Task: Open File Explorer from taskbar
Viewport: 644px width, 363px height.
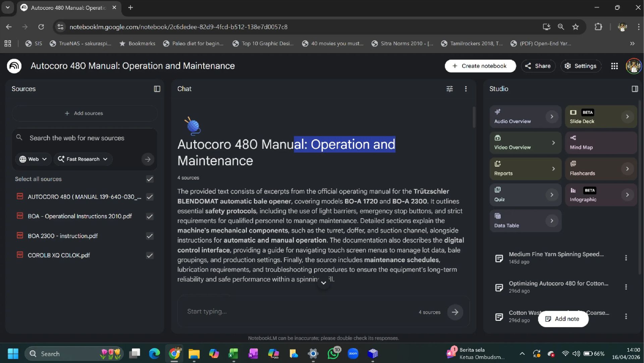Action: click(x=194, y=354)
